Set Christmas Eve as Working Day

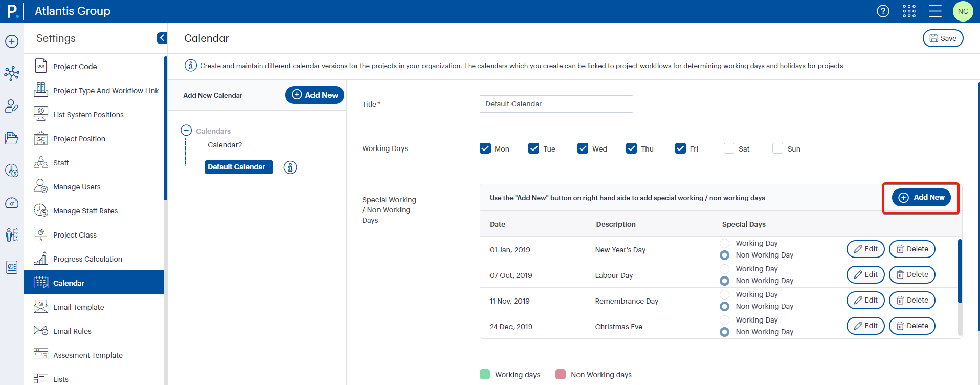pyautogui.click(x=724, y=320)
